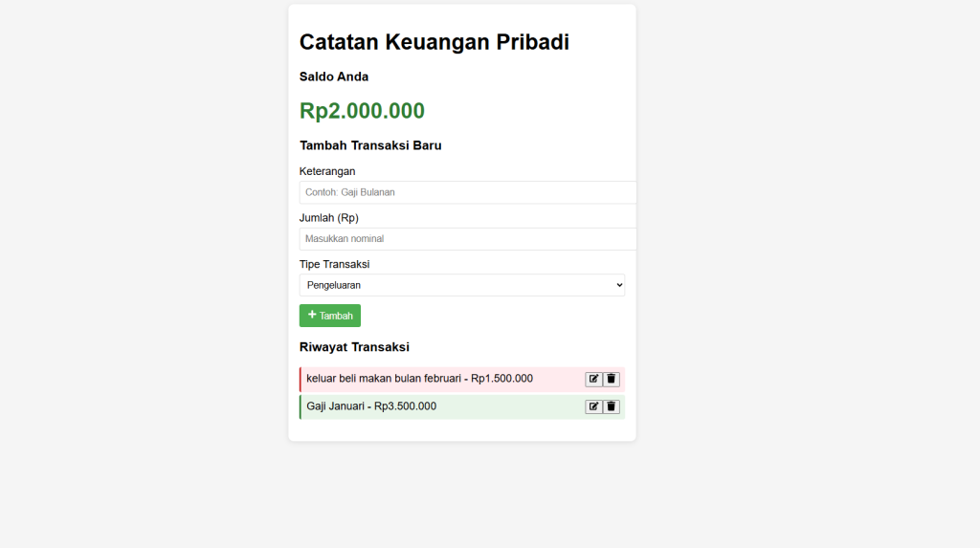Screen dimensions: 980x548
Task: Select the red expense row text Rp1.500.000
Action: pyautogui.click(x=501, y=379)
